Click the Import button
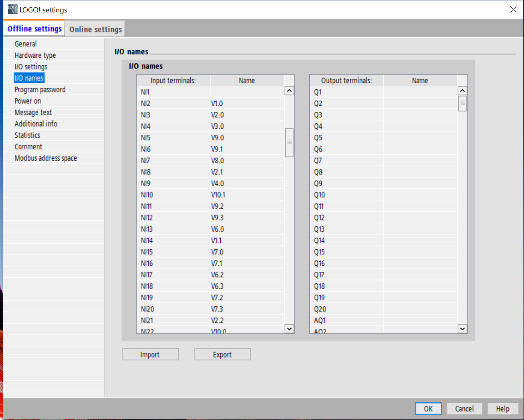Screen dimensions: 524x420 coord(150,355)
